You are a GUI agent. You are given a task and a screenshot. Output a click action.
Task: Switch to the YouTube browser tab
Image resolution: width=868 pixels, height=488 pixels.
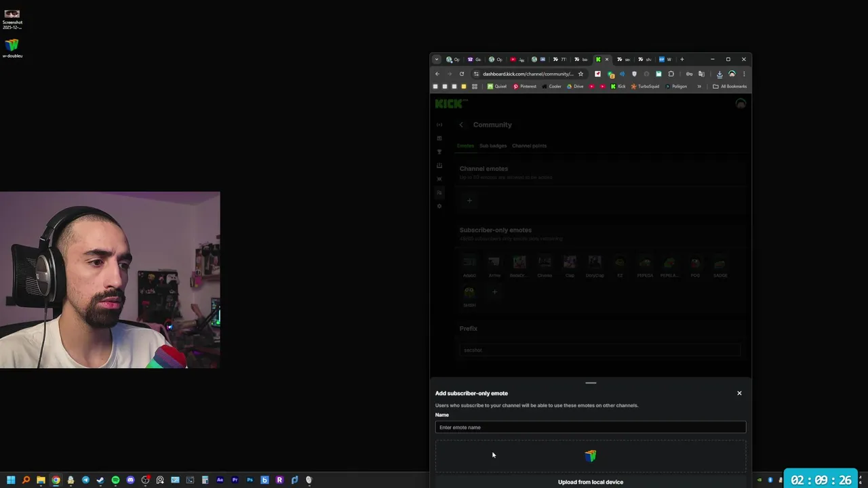coord(517,59)
